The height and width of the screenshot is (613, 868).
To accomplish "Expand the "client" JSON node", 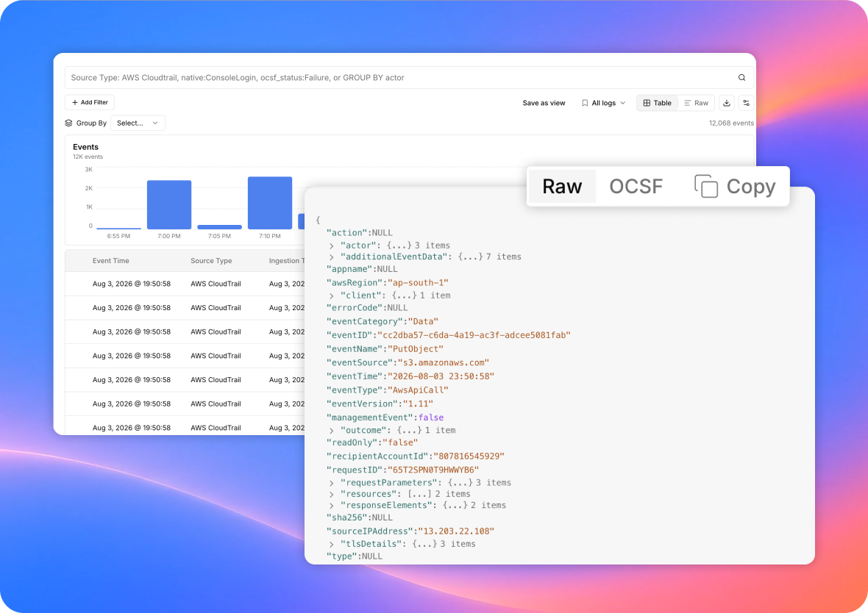I will click(332, 296).
